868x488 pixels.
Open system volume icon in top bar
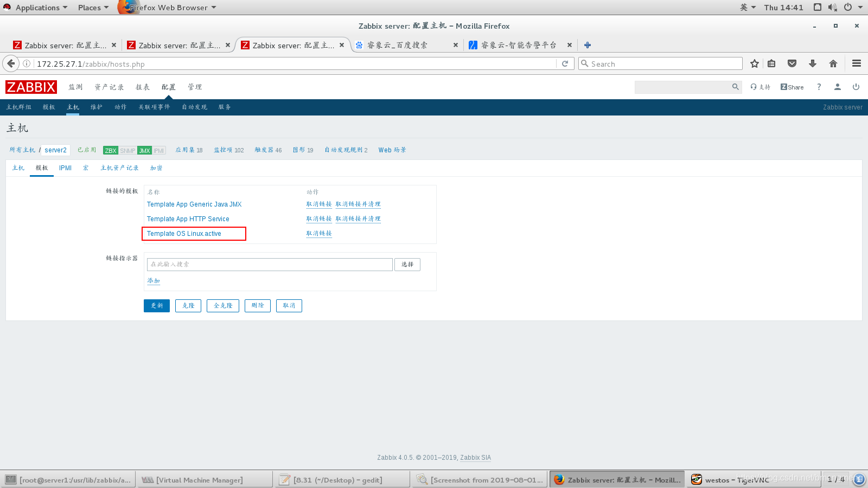(833, 7)
